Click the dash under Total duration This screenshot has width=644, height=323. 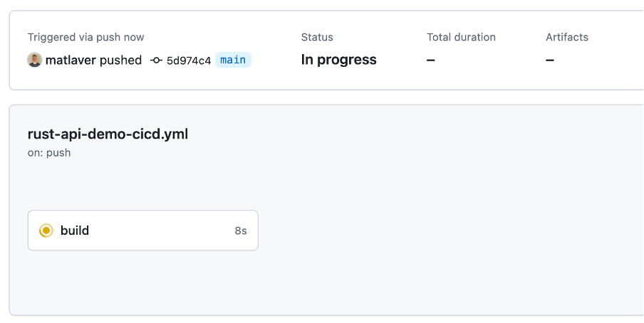pos(431,60)
